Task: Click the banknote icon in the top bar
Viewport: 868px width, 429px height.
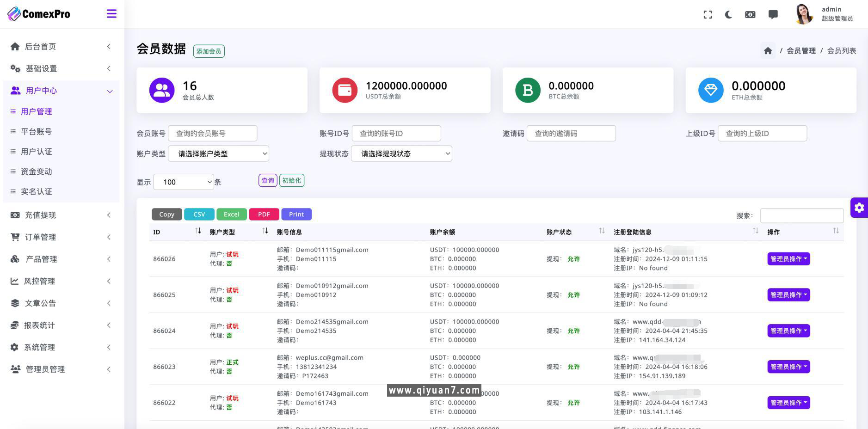Action: (750, 14)
